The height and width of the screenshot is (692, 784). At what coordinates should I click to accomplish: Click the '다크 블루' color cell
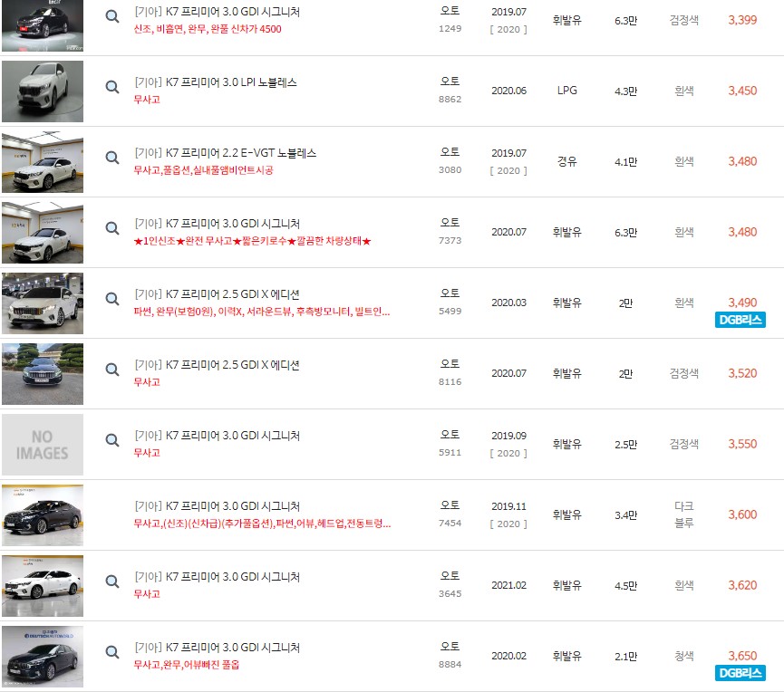[x=683, y=514]
